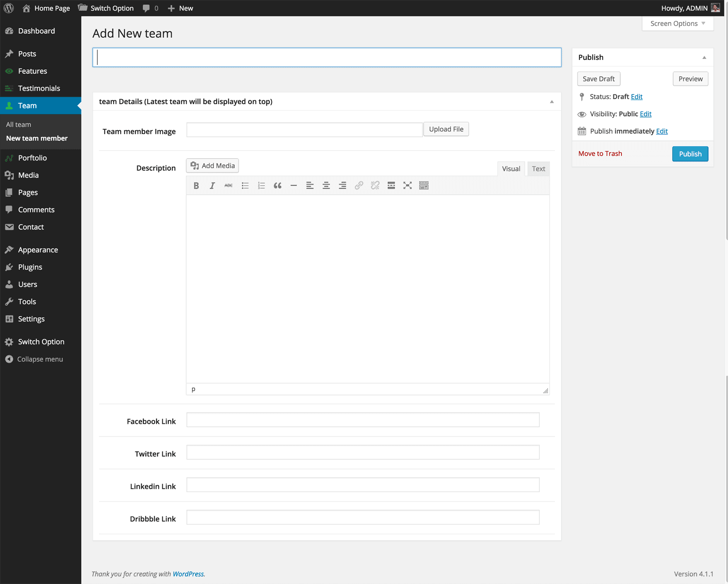The image size is (728, 584).
Task: Insert a bulleted list
Action: [245, 186]
